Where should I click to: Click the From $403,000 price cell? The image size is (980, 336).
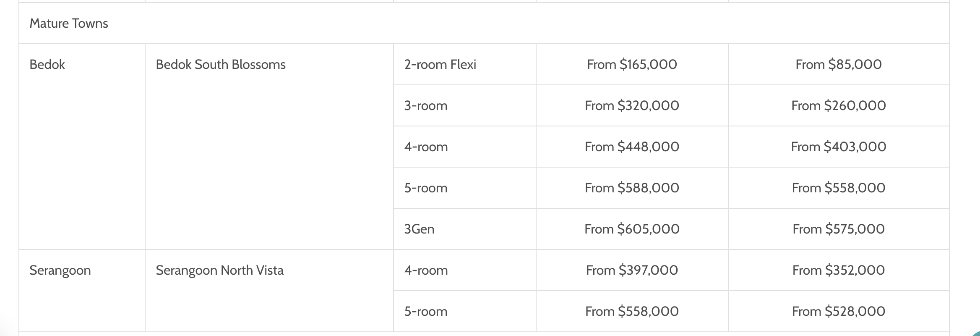pos(839,147)
